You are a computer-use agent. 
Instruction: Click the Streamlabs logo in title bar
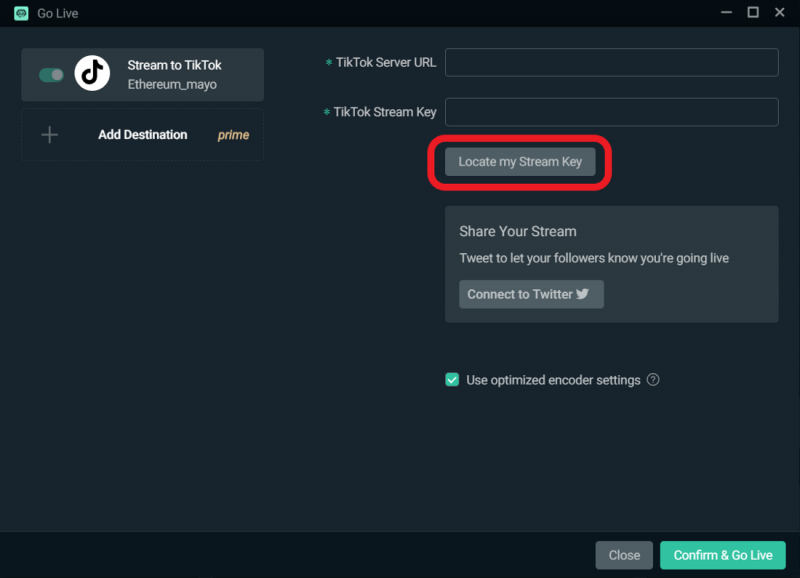coord(21,13)
